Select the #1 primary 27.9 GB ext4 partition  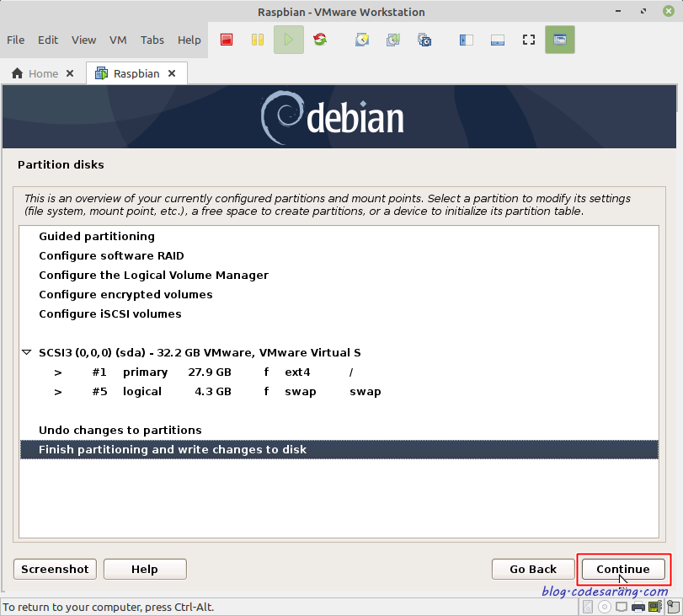(339, 372)
